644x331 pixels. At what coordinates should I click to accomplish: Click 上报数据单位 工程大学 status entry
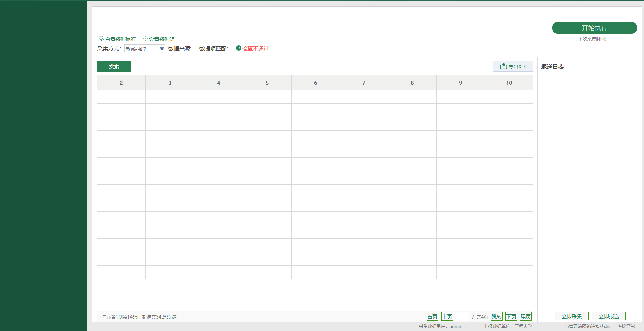[x=508, y=326]
